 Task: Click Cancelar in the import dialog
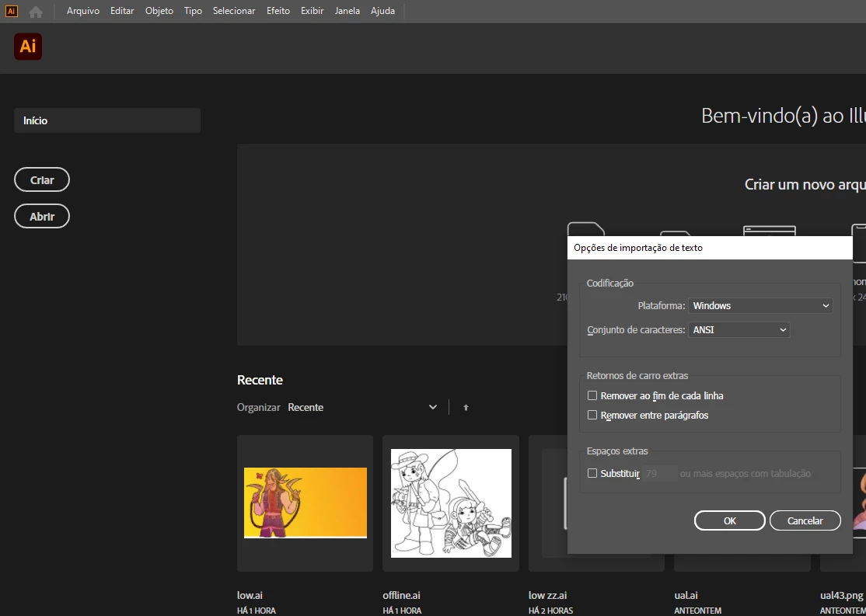pos(805,520)
